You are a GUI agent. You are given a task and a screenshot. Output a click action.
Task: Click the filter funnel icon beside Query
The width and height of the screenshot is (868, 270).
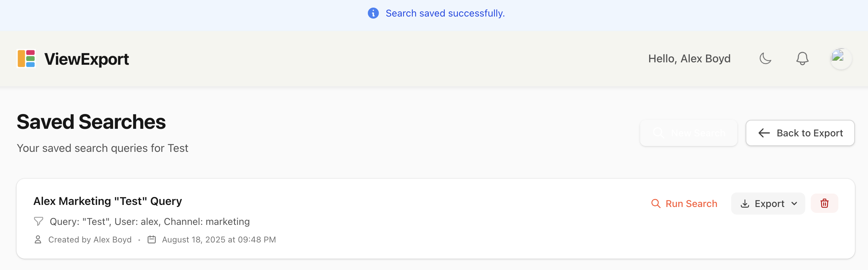pos(39,221)
